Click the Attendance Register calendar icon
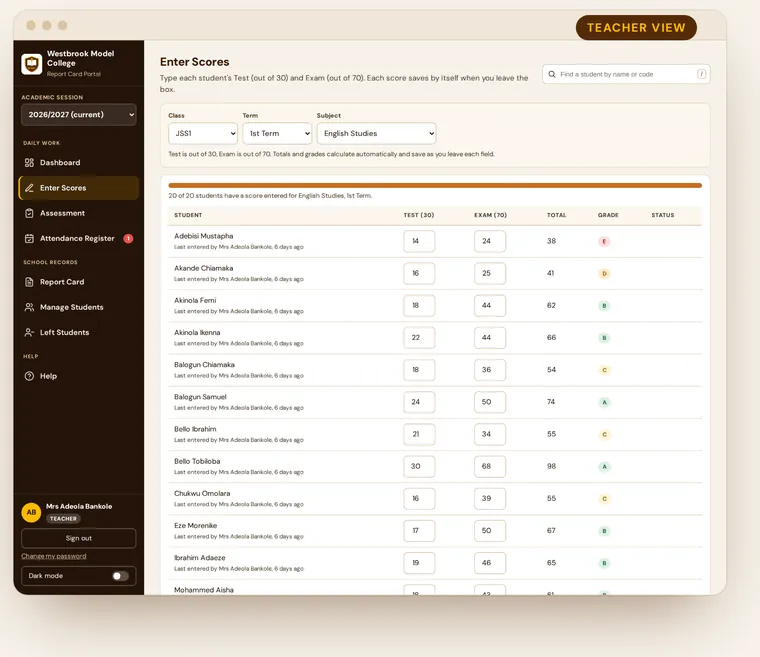The width and height of the screenshot is (760, 657). click(29, 238)
